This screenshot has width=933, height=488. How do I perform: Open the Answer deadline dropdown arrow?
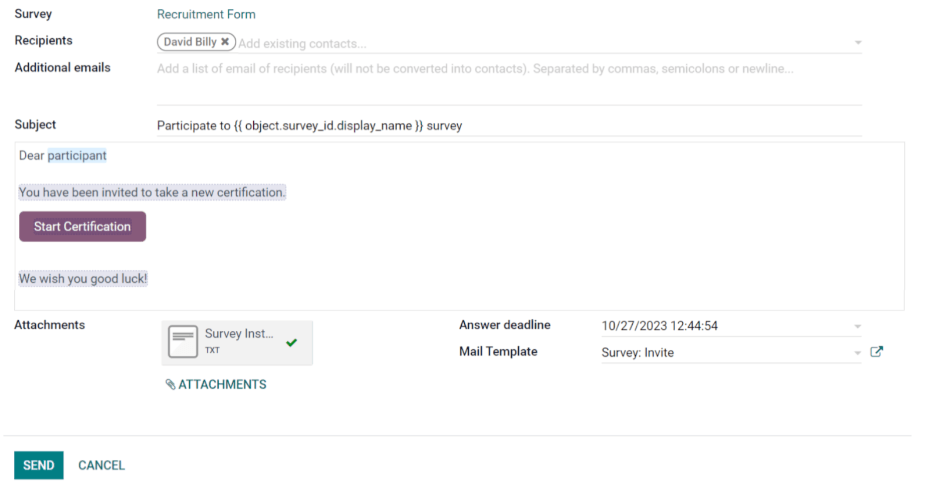click(x=857, y=326)
